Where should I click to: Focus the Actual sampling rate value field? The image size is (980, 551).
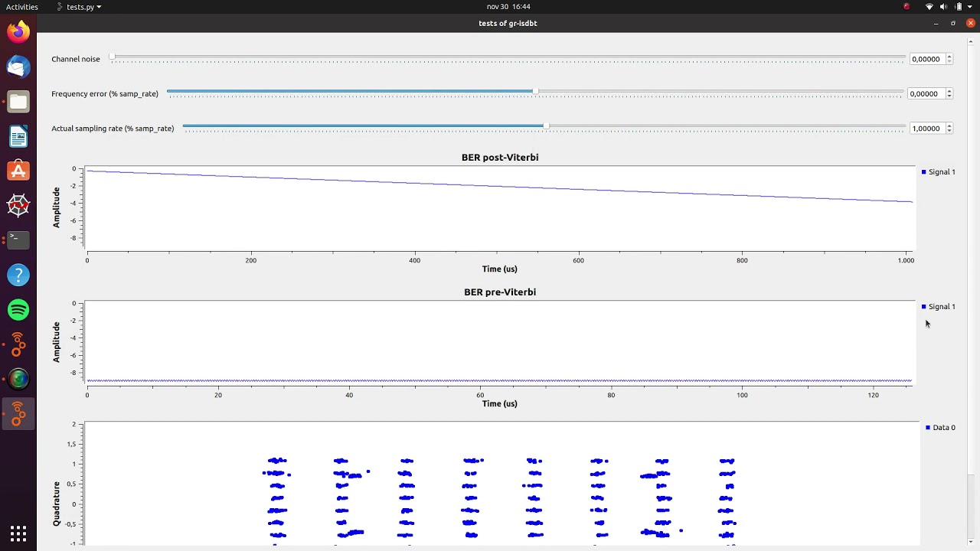pos(926,129)
